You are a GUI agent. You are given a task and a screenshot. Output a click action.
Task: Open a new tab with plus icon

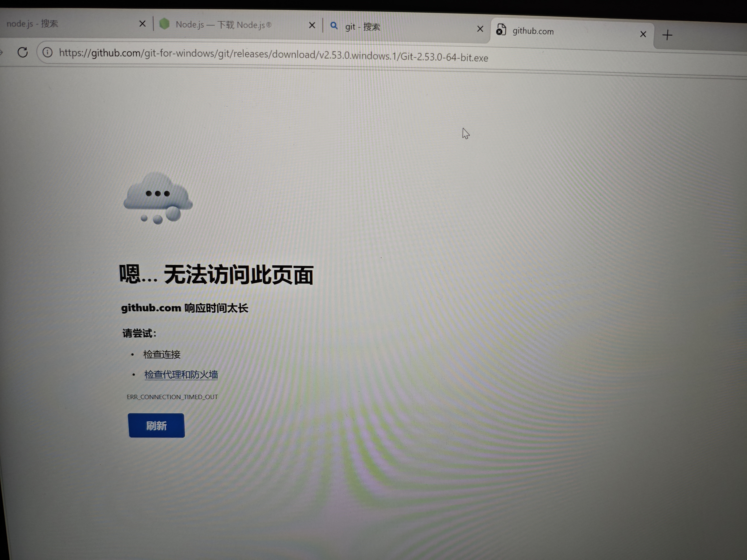667,35
